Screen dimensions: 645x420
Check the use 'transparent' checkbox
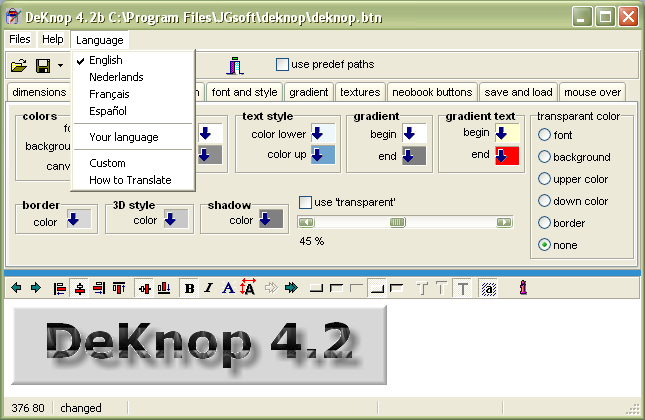pos(305,202)
